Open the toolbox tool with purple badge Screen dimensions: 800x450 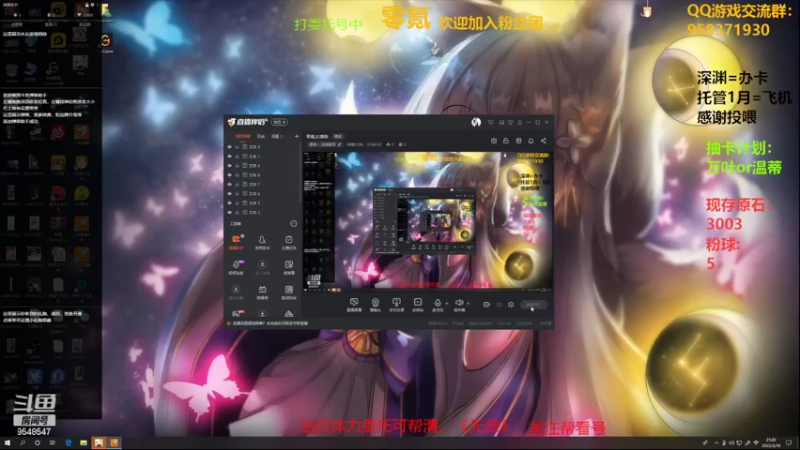(236, 267)
